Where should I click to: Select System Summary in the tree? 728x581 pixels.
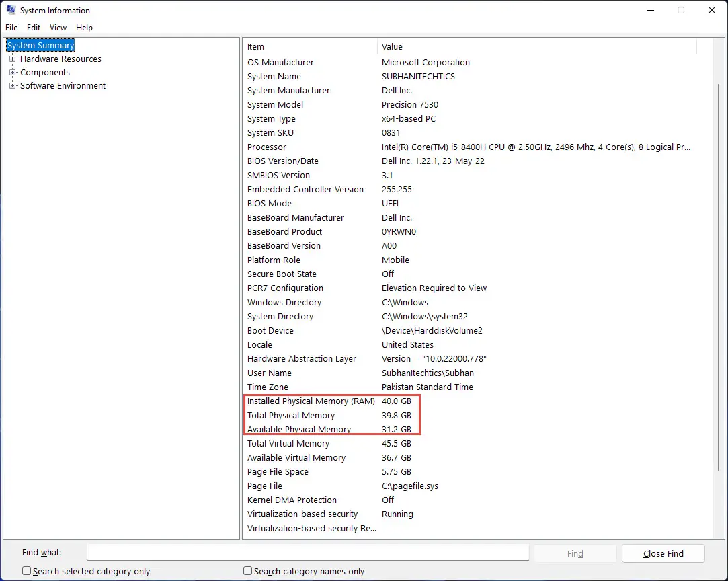click(40, 46)
